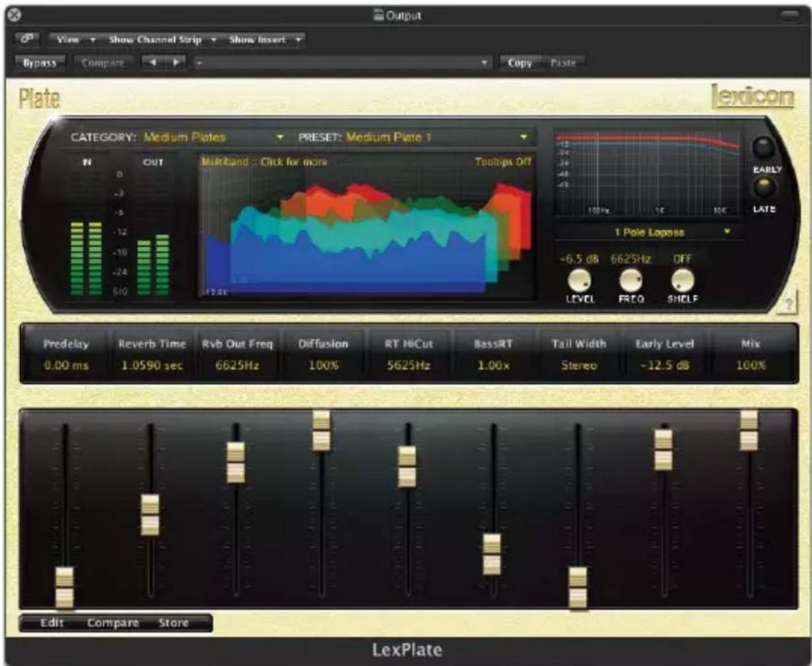
Task: Click the Compare button in top toolbar
Action: [x=103, y=63]
